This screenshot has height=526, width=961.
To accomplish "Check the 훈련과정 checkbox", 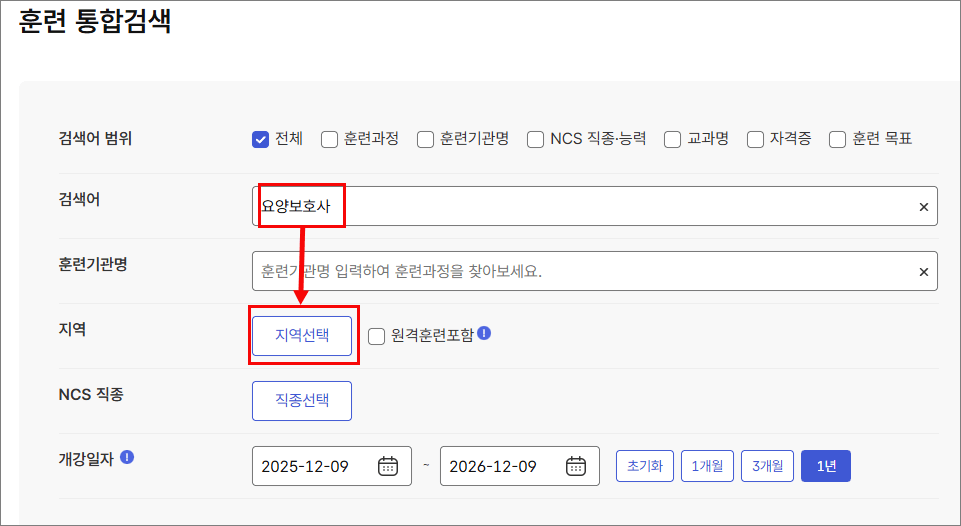I will coord(330,140).
